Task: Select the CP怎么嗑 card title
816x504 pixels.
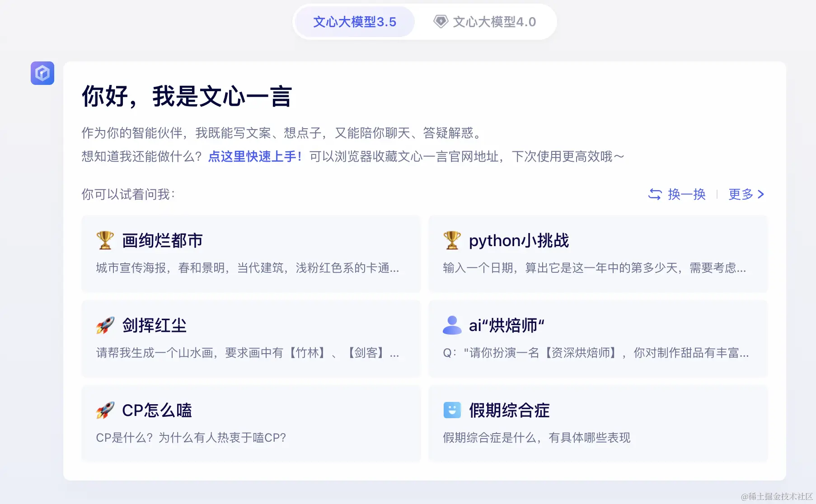Action: (157, 411)
